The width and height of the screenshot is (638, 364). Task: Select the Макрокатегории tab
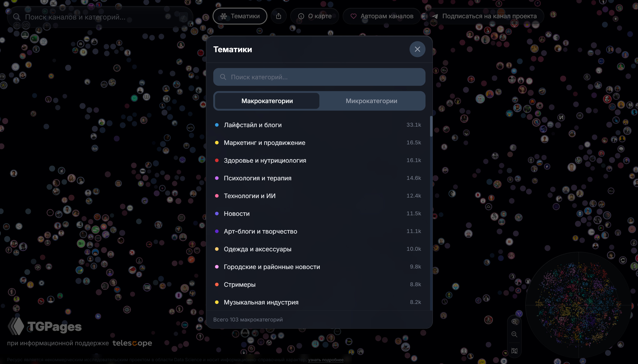pyautogui.click(x=267, y=101)
